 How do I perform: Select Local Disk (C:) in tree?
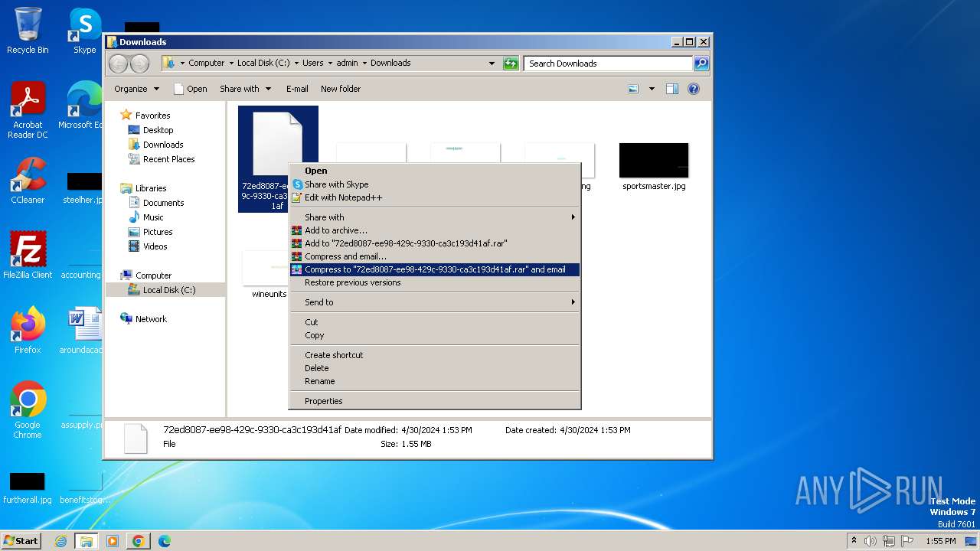pos(168,290)
